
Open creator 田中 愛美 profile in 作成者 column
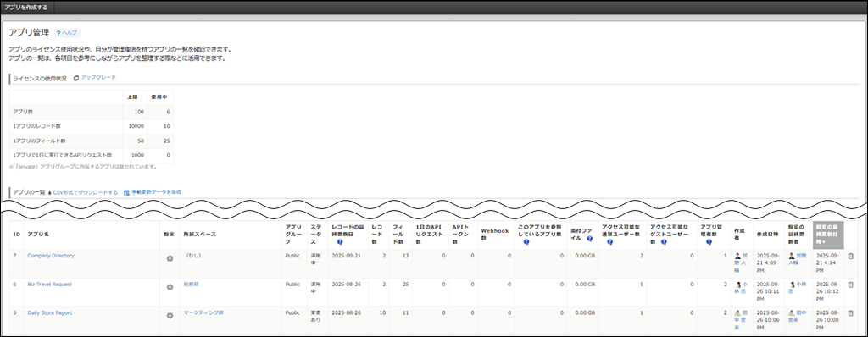pos(741,320)
